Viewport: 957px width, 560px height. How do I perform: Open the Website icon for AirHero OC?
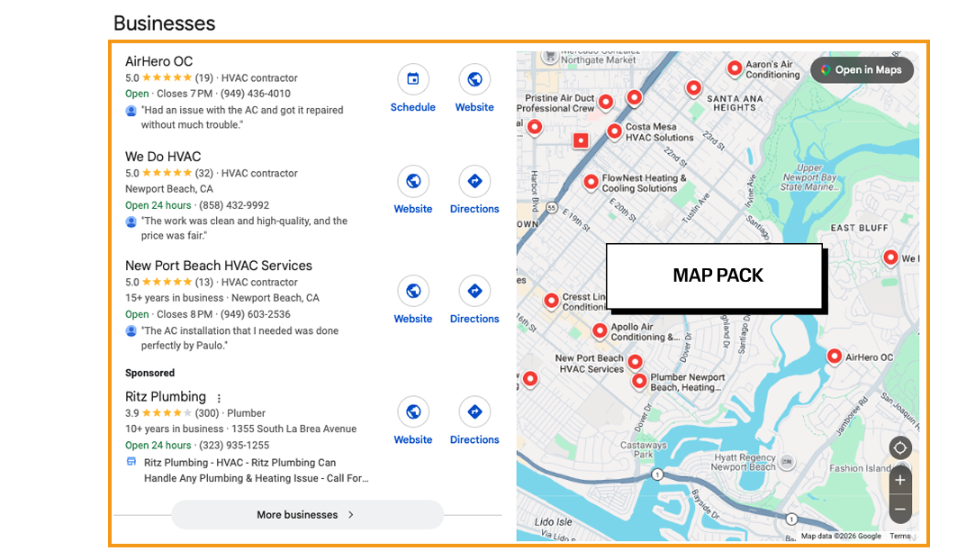[x=474, y=79]
